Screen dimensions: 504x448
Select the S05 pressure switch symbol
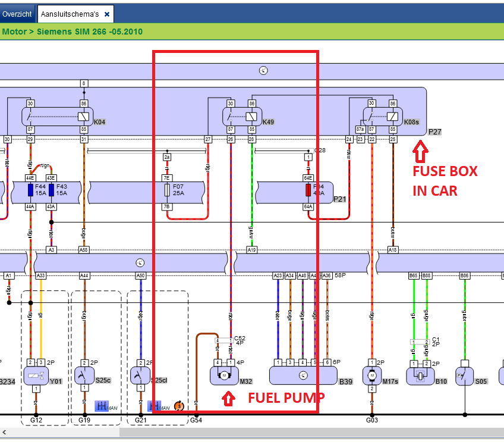(465, 376)
